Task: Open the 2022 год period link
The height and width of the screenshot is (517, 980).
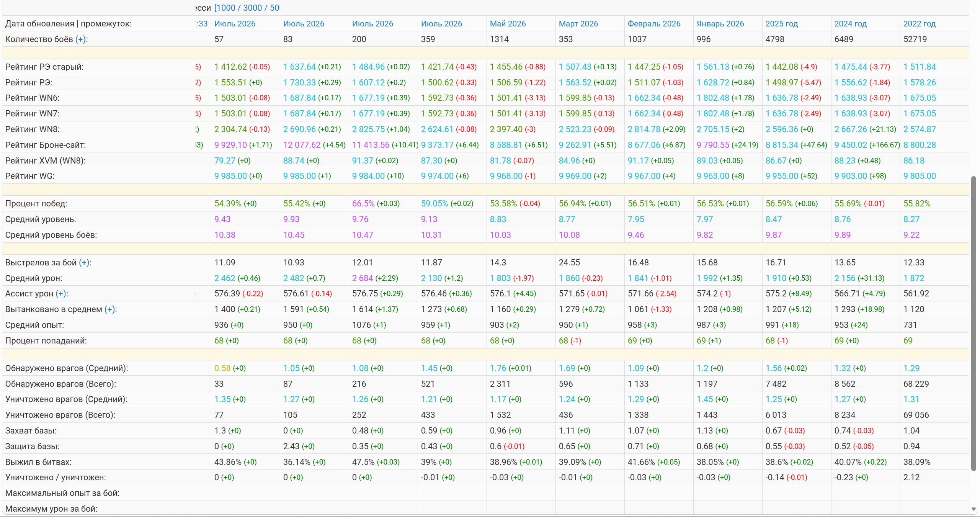Action: point(919,23)
